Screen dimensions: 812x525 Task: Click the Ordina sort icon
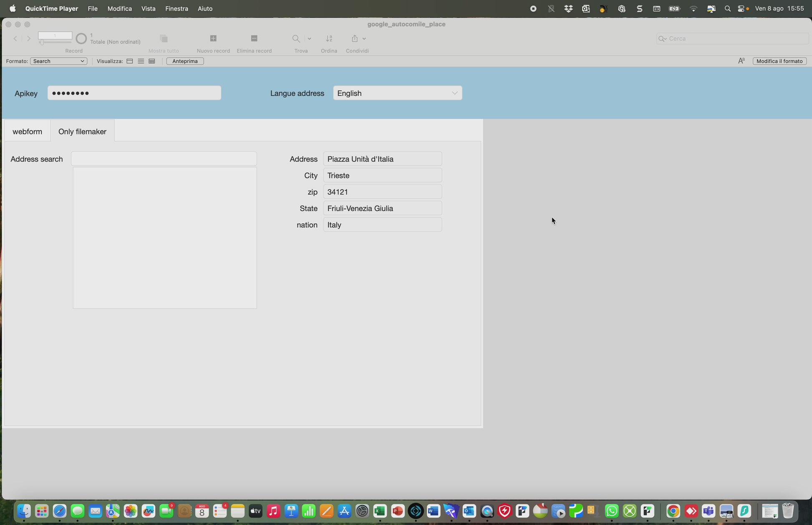click(329, 38)
